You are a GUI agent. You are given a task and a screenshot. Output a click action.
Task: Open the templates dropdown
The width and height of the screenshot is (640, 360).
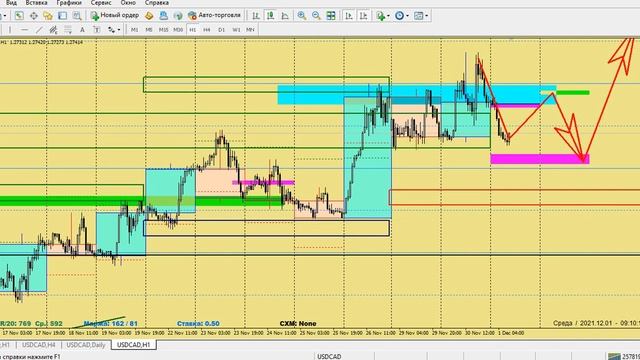[421, 16]
